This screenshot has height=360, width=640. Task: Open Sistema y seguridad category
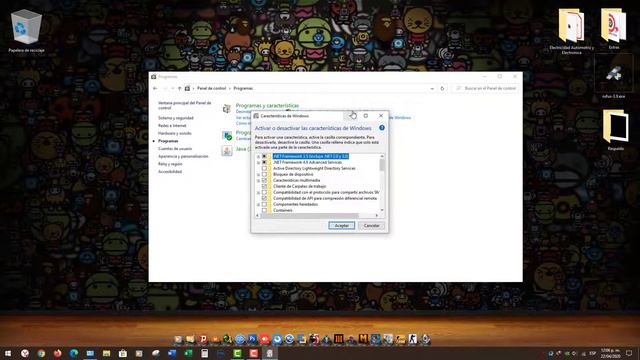point(176,118)
